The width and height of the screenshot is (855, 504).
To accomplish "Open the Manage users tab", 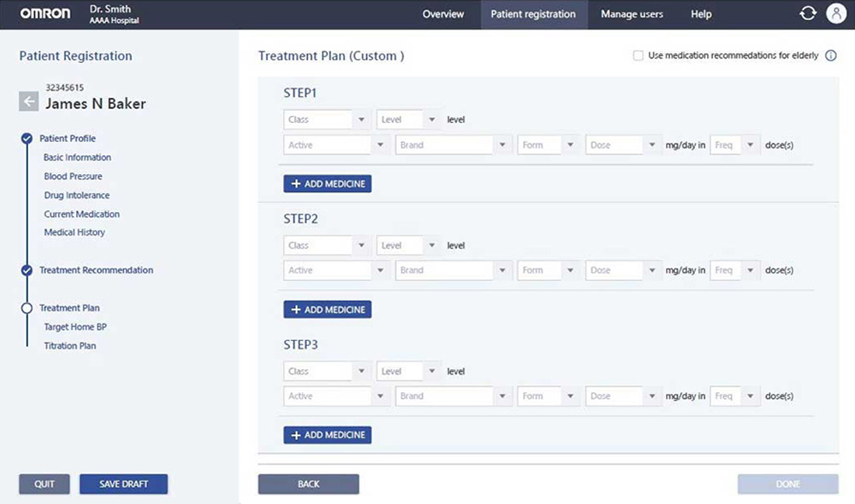I will 631,14.
